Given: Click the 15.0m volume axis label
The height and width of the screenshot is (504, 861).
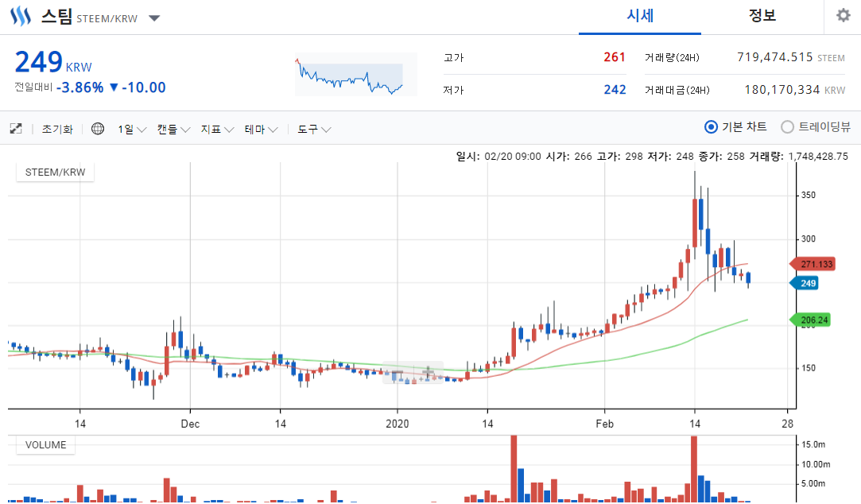Looking at the screenshot, I should 813,444.
